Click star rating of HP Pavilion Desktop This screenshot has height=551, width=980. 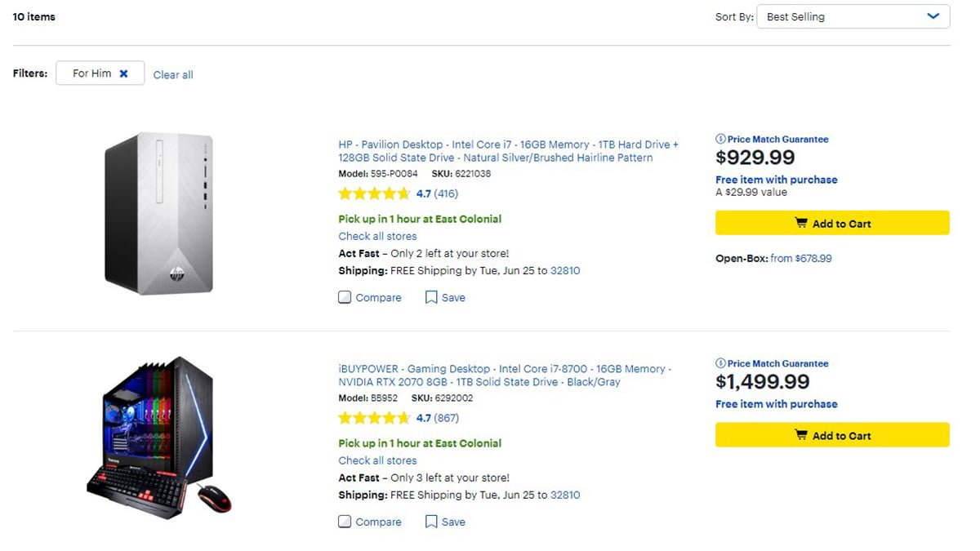(x=374, y=194)
